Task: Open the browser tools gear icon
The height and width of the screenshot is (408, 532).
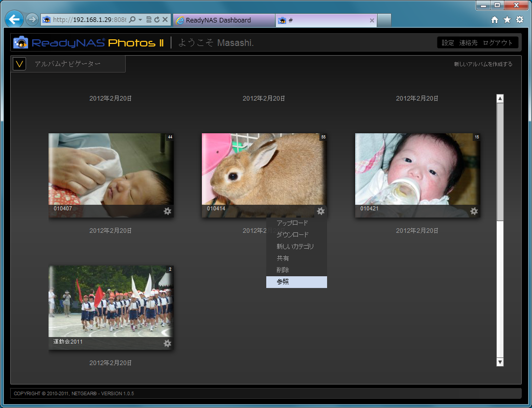Action: pos(519,20)
